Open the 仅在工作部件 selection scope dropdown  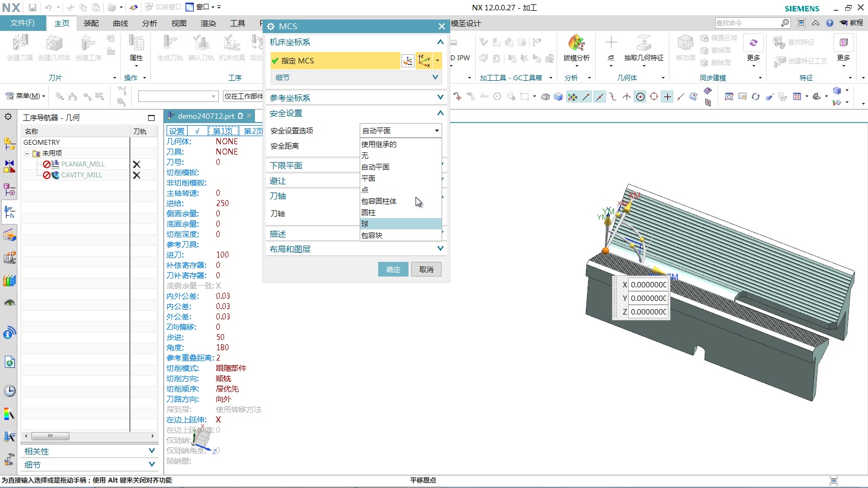point(242,96)
